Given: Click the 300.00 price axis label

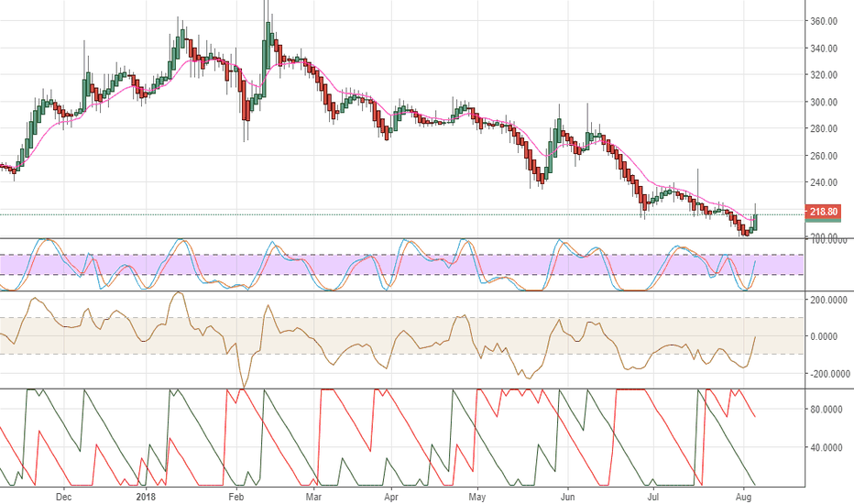Looking at the screenshot, I should click(824, 102).
